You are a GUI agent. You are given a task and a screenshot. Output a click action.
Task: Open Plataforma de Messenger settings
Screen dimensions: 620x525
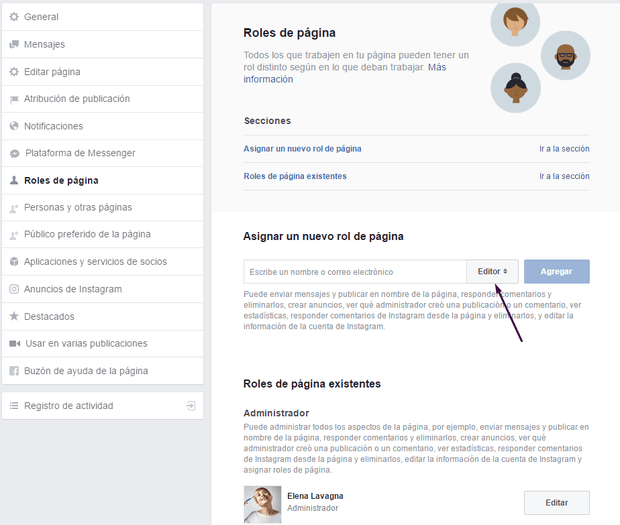point(102,153)
